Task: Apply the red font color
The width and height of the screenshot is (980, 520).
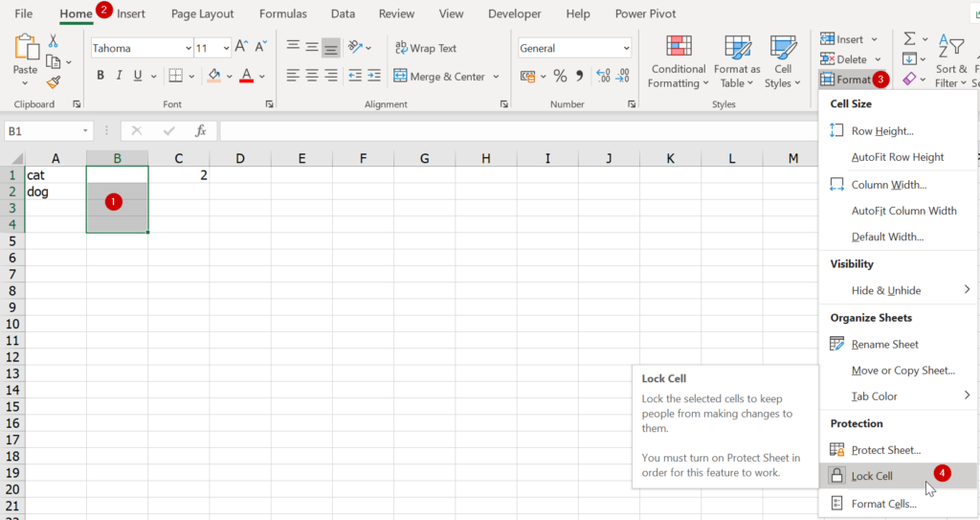Action: 246,77
